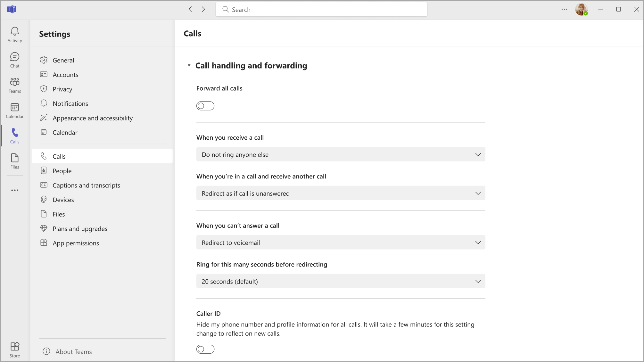The image size is (644, 362).
Task: Click the Search input field
Action: [x=322, y=10]
